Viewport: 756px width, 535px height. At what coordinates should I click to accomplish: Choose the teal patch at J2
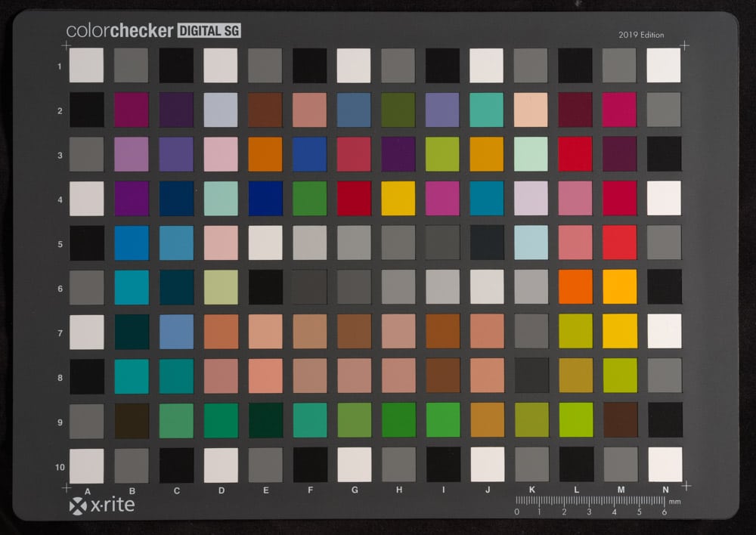click(486, 110)
